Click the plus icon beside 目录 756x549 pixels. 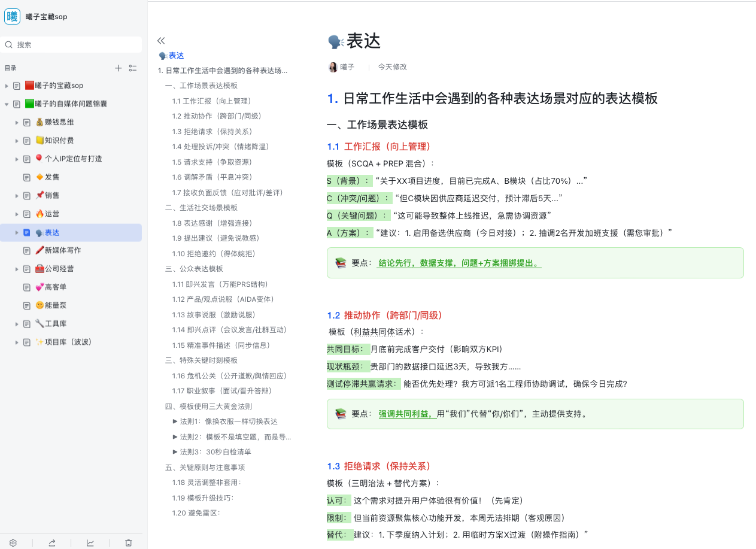[x=119, y=68]
